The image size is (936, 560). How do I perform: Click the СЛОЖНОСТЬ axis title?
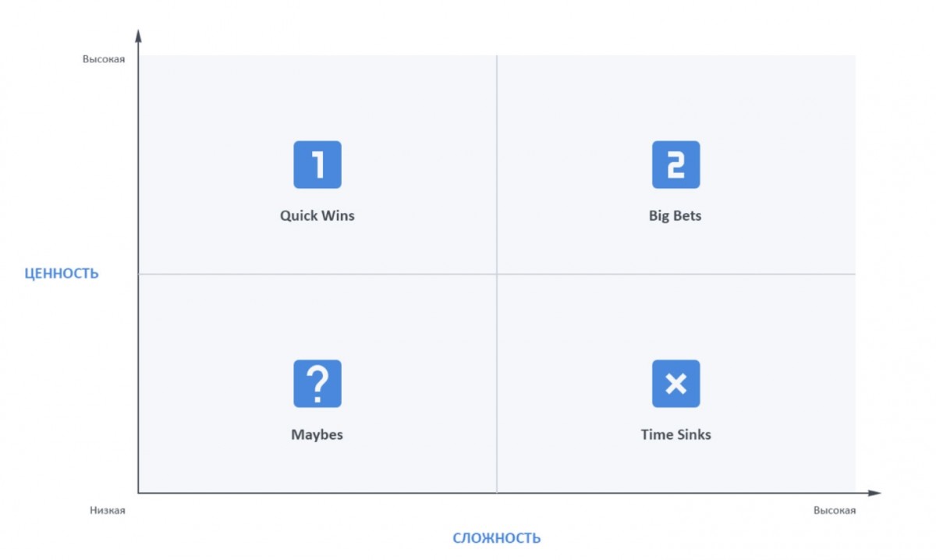pyautogui.click(x=496, y=538)
